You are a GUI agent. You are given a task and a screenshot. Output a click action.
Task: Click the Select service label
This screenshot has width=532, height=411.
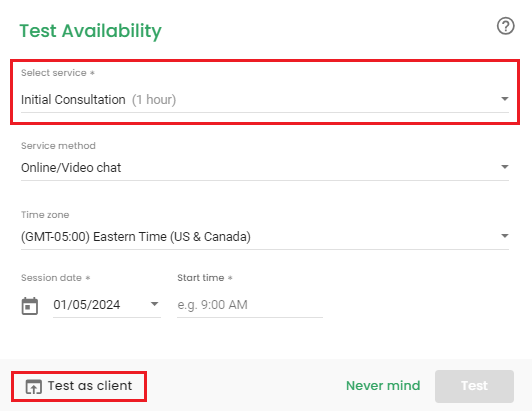[x=58, y=73]
